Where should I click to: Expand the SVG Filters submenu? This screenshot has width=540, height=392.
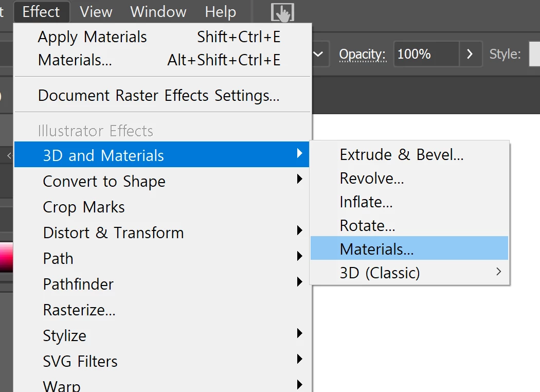pyautogui.click(x=162, y=361)
